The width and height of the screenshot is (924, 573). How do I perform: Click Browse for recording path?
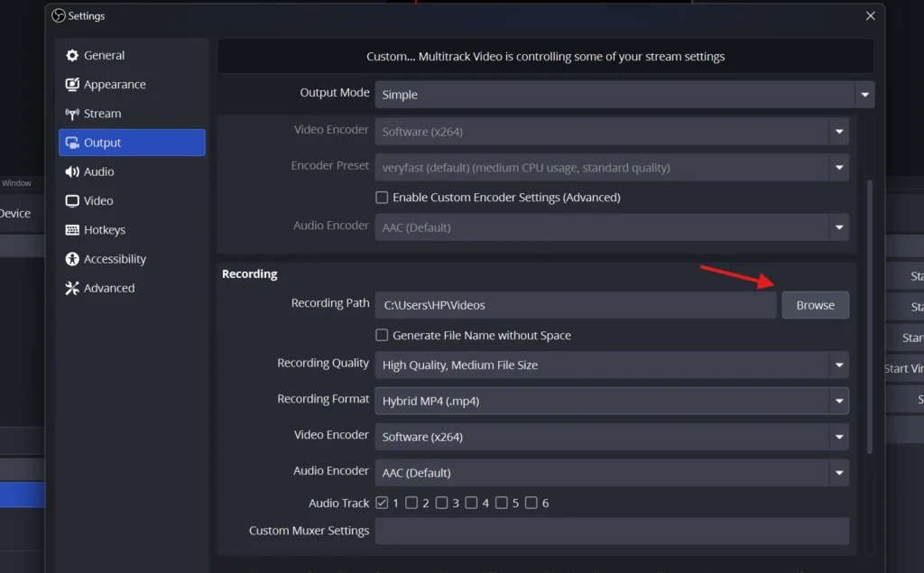pyautogui.click(x=815, y=305)
